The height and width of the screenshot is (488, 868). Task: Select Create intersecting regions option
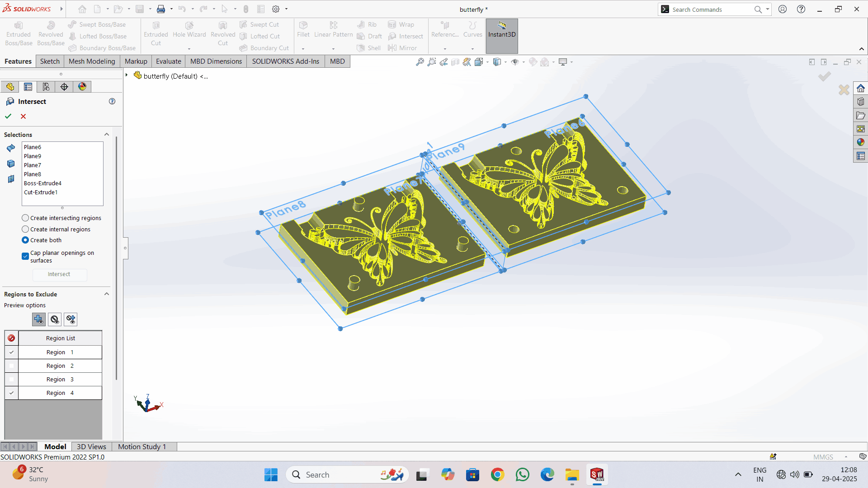click(x=25, y=218)
